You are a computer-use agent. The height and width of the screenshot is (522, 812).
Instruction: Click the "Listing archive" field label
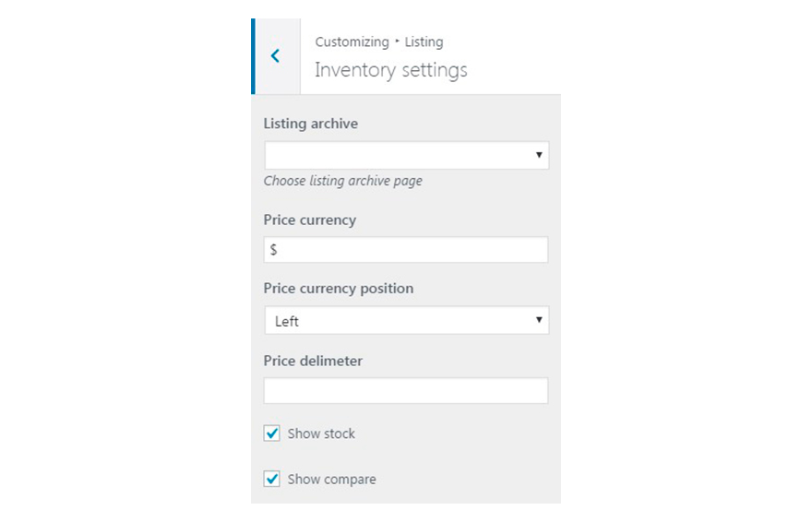[311, 124]
